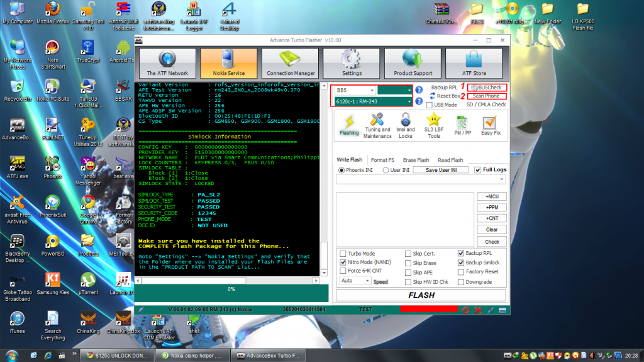Click the help icon beside BB5 dropdown

pos(419,89)
